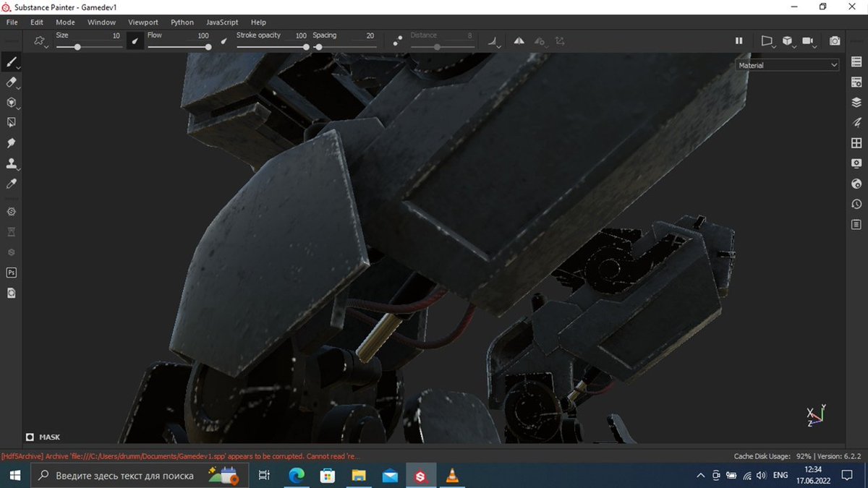Image resolution: width=868 pixels, height=488 pixels.
Task: Open the Log panel icon
Action: coord(856,224)
